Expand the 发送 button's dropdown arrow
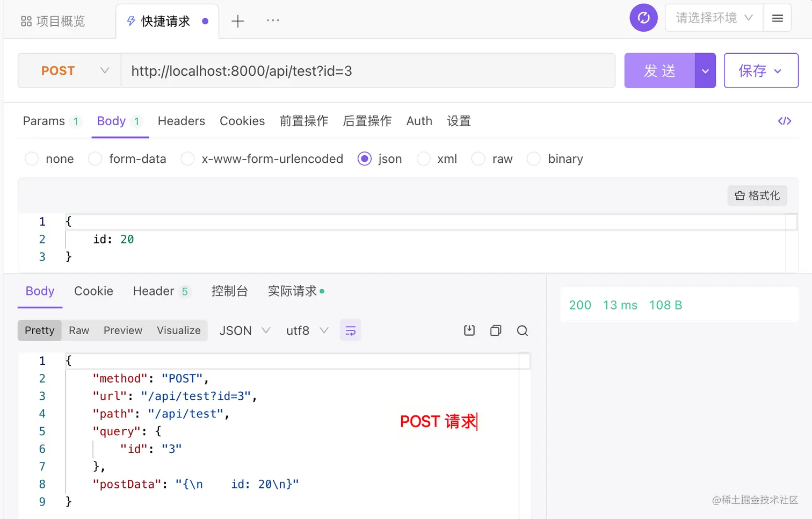 click(x=705, y=70)
